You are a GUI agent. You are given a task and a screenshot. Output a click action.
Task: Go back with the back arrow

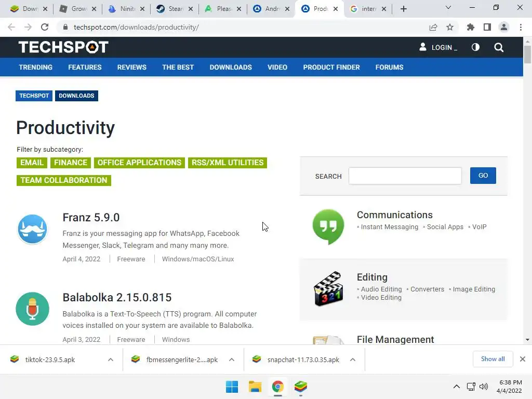[11, 27]
